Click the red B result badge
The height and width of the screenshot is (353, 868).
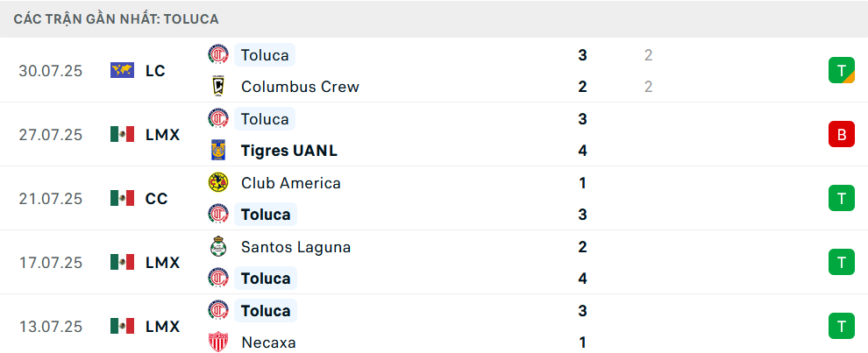point(842,134)
